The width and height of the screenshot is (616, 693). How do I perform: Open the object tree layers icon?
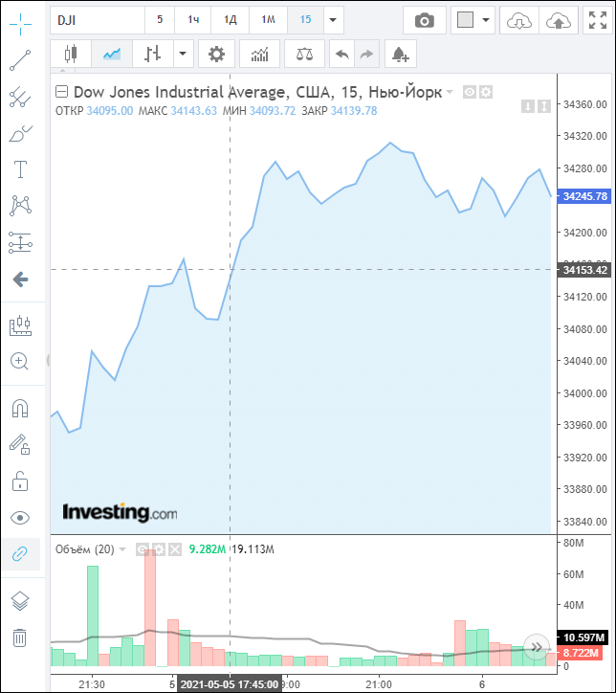pyautogui.click(x=20, y=601)
